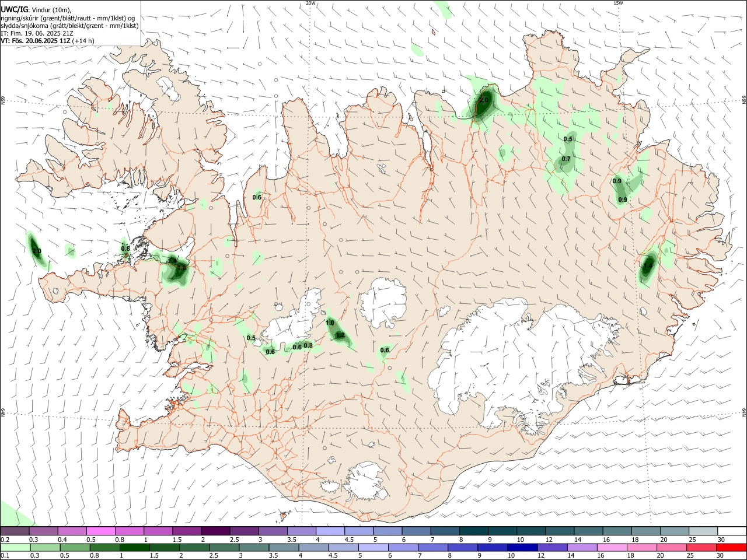Viewport: 747px width, 560px height.
Task: Click the '0.8' value right of a 0.6 label
Action: (309, 345)
